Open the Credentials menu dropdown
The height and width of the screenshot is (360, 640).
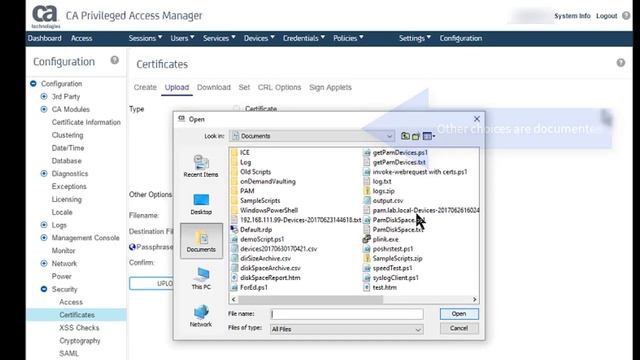(304, 38)
